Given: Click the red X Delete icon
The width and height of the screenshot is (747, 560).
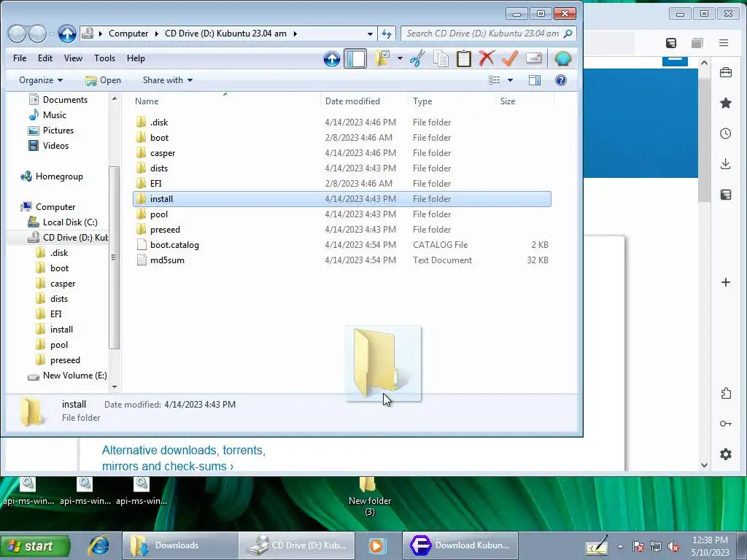Looking at the screenshot, I should point(487,58).
